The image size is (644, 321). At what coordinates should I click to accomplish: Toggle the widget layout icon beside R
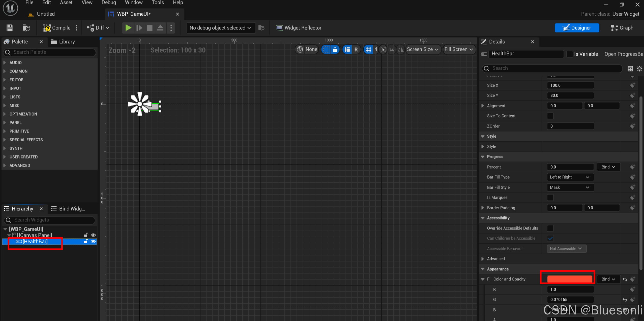click(x=347, y=49)
